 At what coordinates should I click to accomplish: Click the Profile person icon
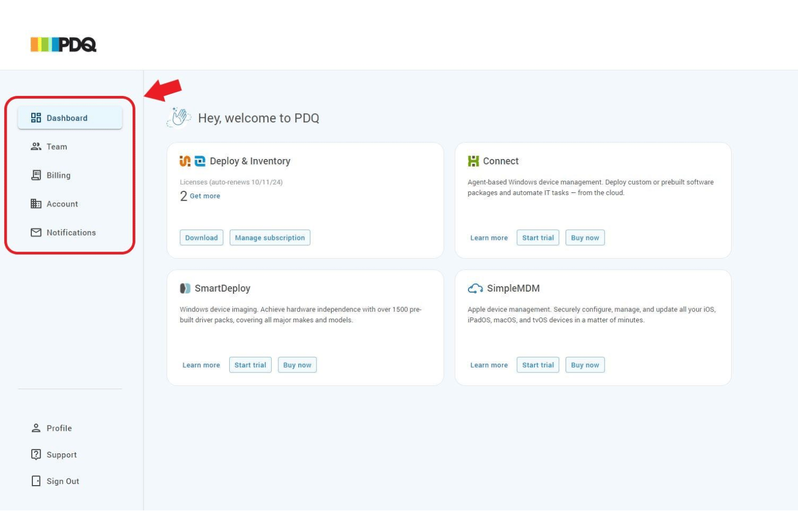[36, 428]
